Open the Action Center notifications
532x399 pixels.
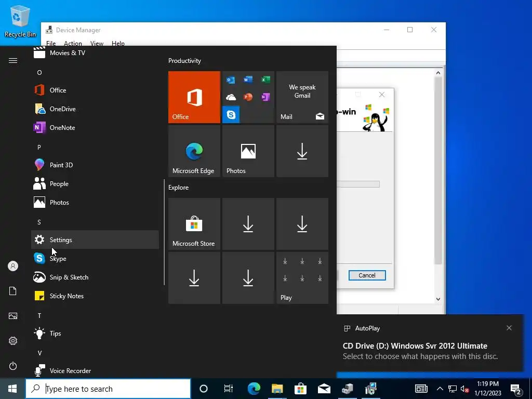(x=516, y=389)
